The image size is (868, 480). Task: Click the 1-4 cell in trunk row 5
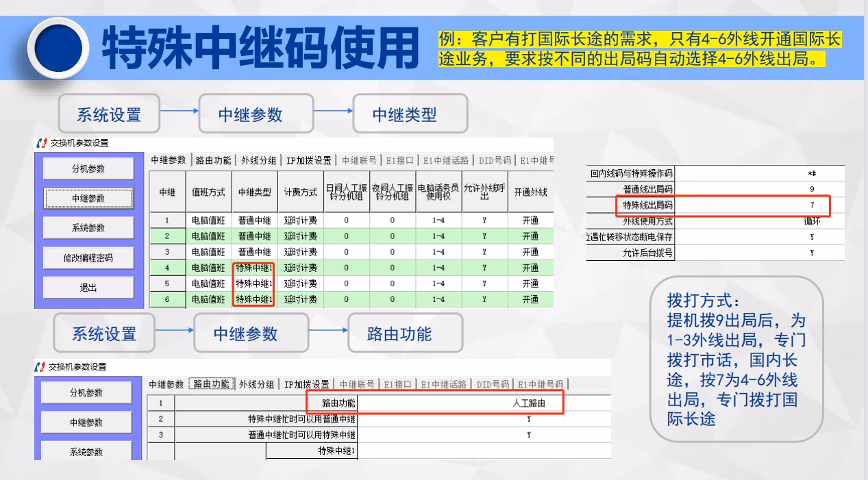(x=438, y=283)
